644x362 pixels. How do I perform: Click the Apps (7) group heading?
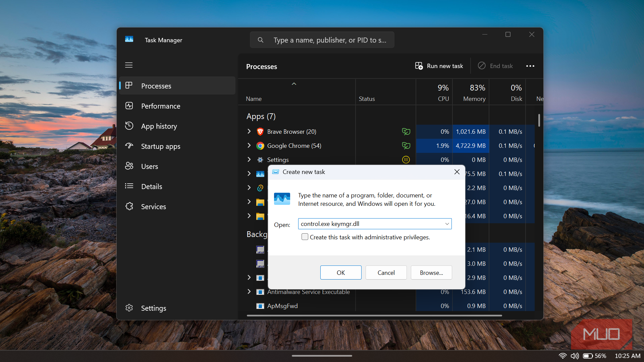click(261, 116)
